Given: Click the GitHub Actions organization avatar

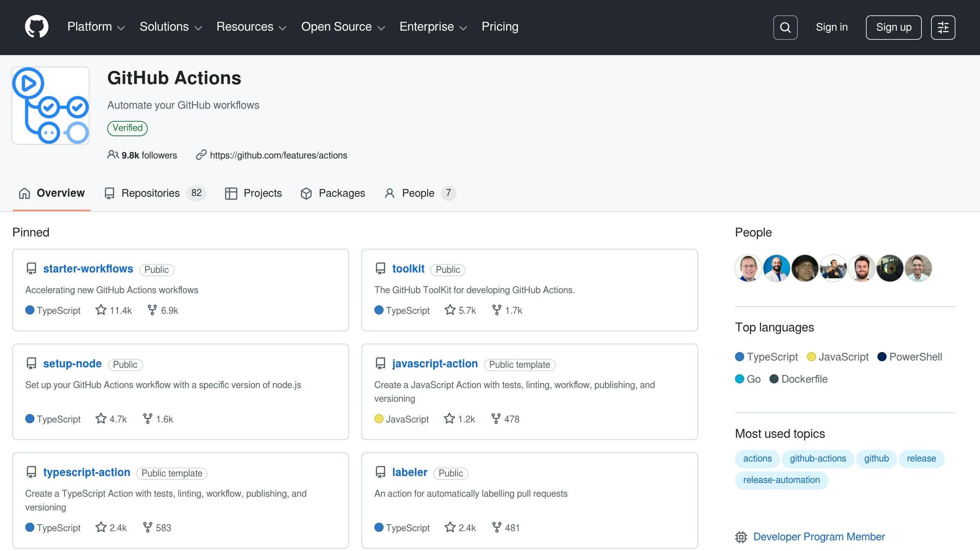Looking at the screenshot, I should [50, 105].
